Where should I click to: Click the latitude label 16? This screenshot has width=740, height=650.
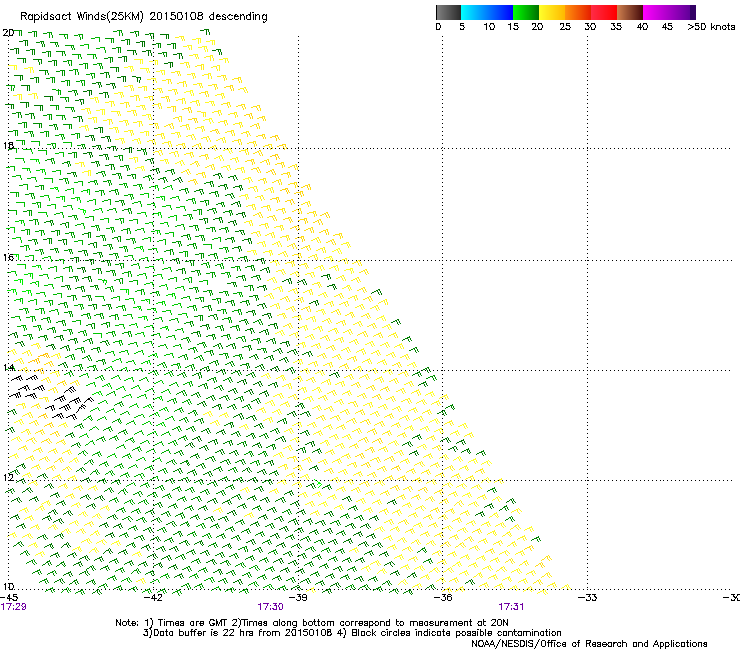(8, 257)
